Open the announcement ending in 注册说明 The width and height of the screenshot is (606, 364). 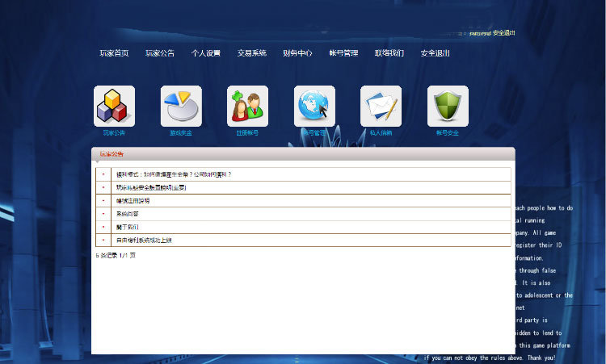pyautogui.click(x=133, y=200)
